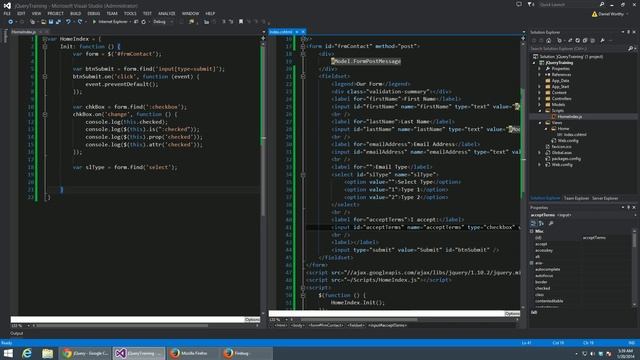The width and height of the screenshot is (640, 360).
Task: Collapse the Misc category in Properties
Action: (532, 231)
